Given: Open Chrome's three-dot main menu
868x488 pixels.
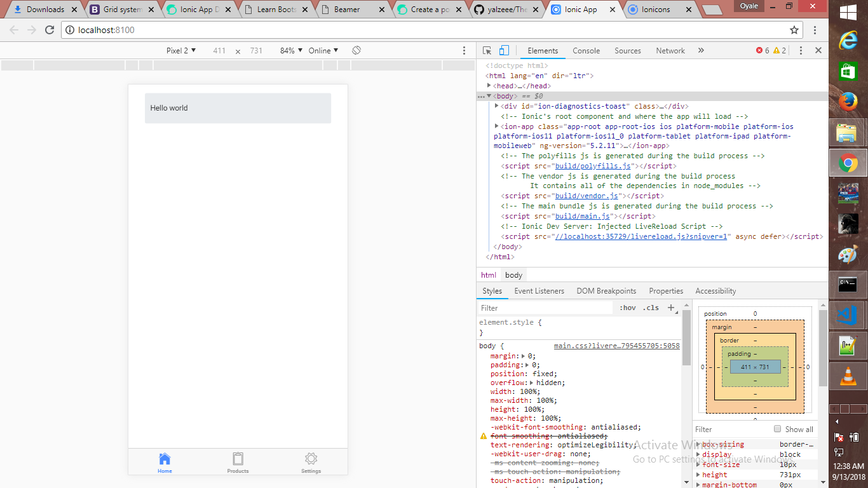Looking at the screenshot, I should [815, 30].
